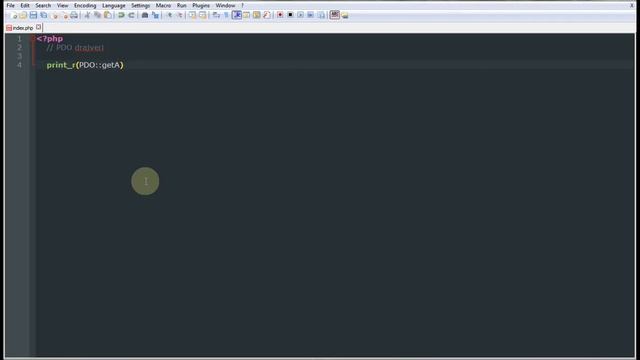The width and height of the screenshot is (640, 360).
Task: Toggle word wrap in toolbar
Action: [216, 16]
